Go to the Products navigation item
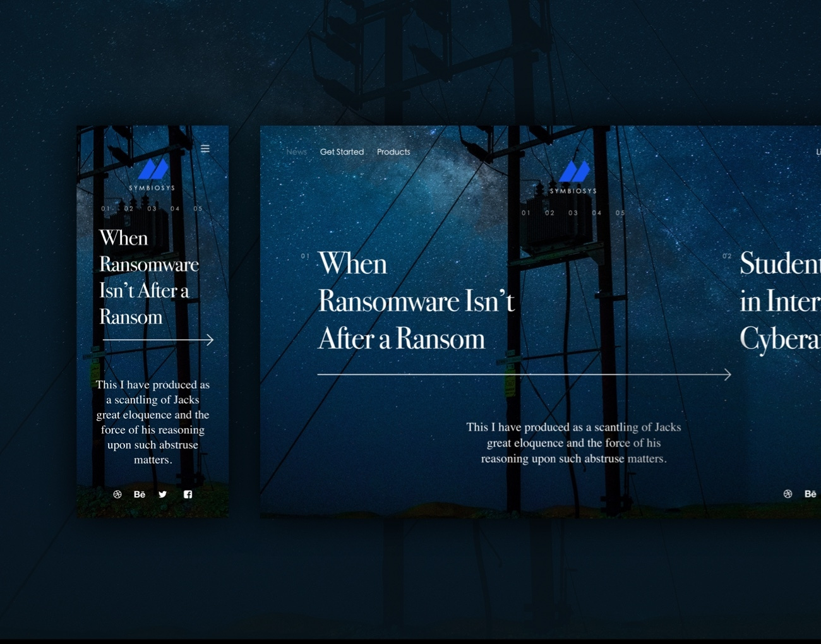This screenshot has width=821, height=644. 393,152
